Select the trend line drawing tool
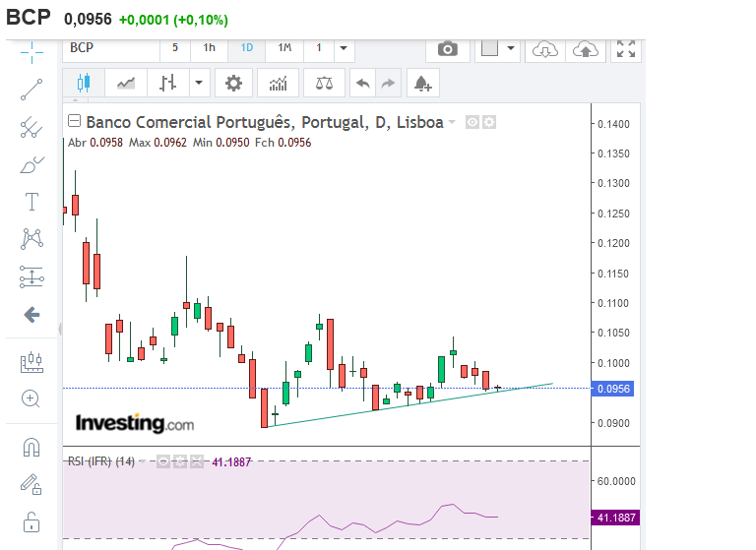 click(31, 91)
